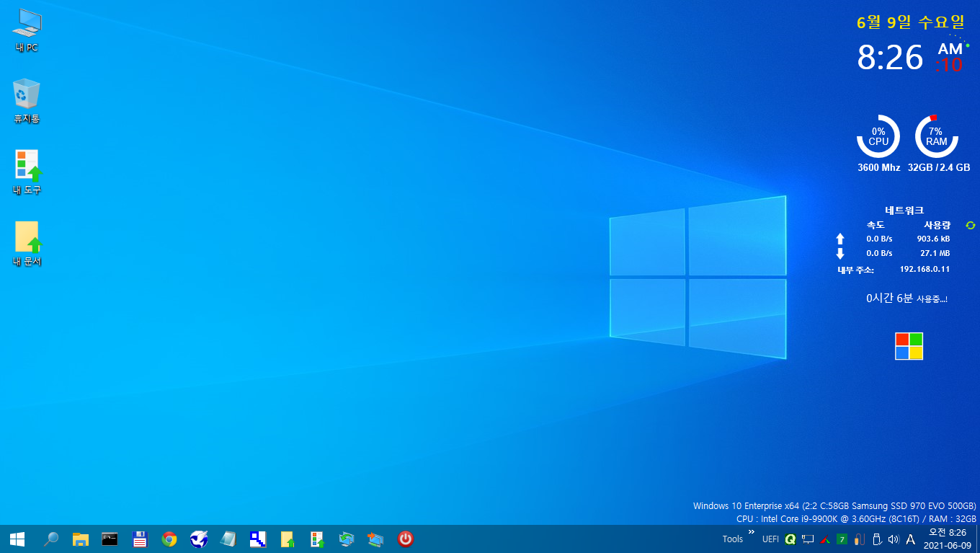Switch input language via the A indicator

911,539
